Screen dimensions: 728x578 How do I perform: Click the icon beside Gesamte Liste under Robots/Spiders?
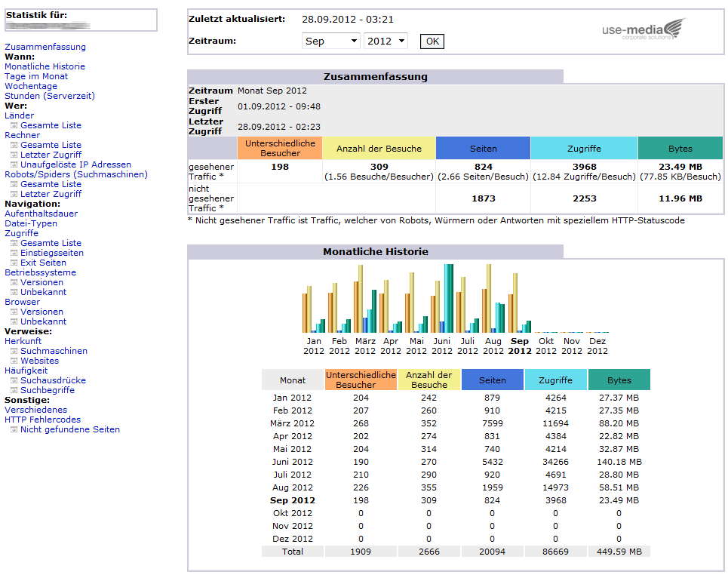pyautogui.click(x=14, y=184)
